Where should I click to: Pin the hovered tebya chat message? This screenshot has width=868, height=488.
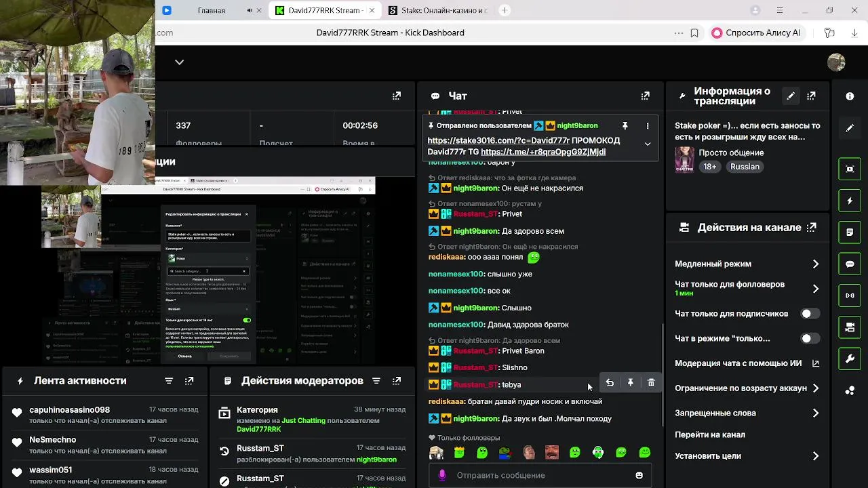click(x=630, y=383)
